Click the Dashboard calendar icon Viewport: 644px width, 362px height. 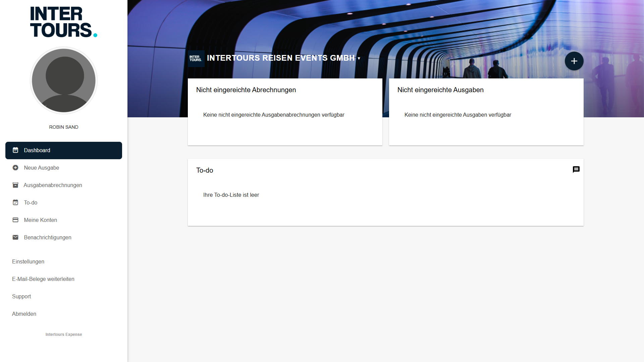(15, 150)
